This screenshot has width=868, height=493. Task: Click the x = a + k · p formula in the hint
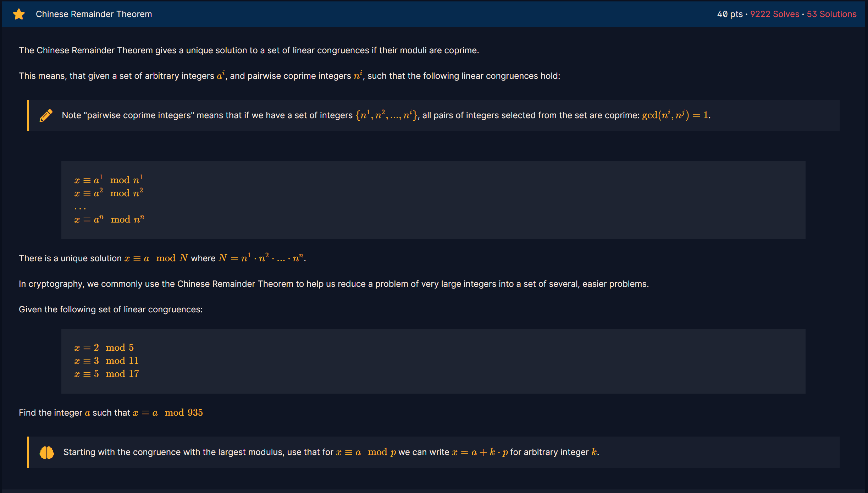click(480, 452)
